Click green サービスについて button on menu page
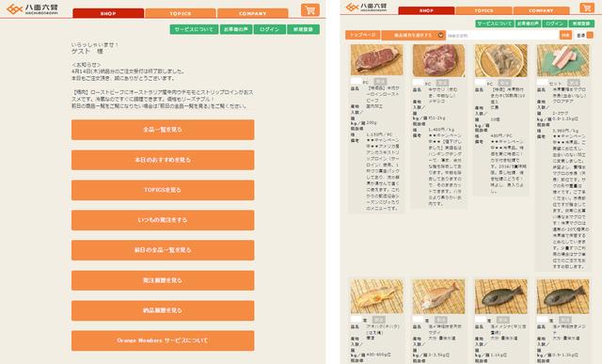The height and width of the screenshot is (364, 602). [x=194, y=29]
